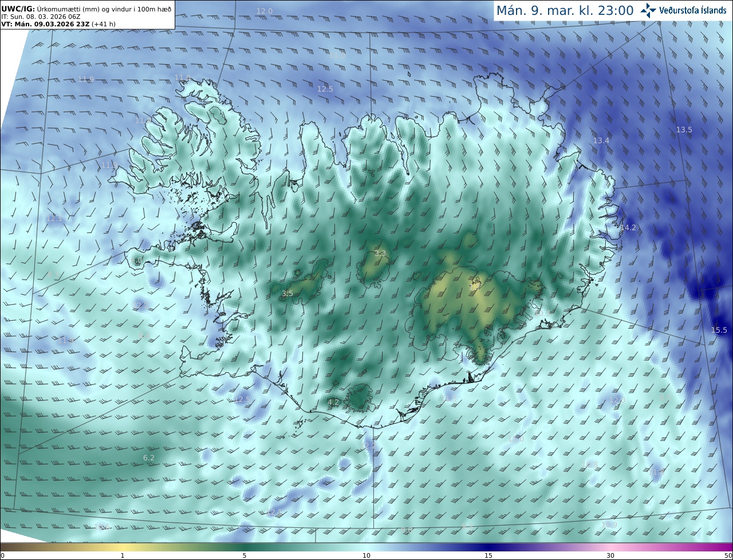Click the '3.5' value on Langjökull glacier

[287, 294]
